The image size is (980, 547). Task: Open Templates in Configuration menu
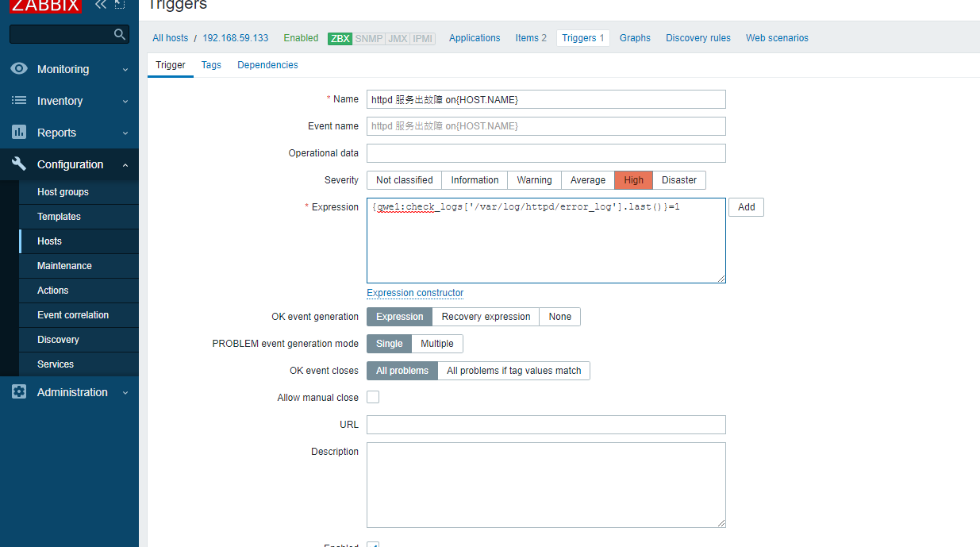click(79, 217)
